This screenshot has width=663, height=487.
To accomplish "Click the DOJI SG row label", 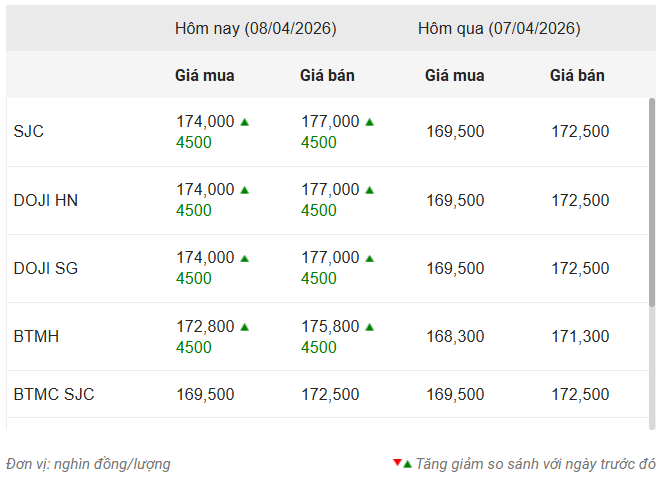I will 46,268.
